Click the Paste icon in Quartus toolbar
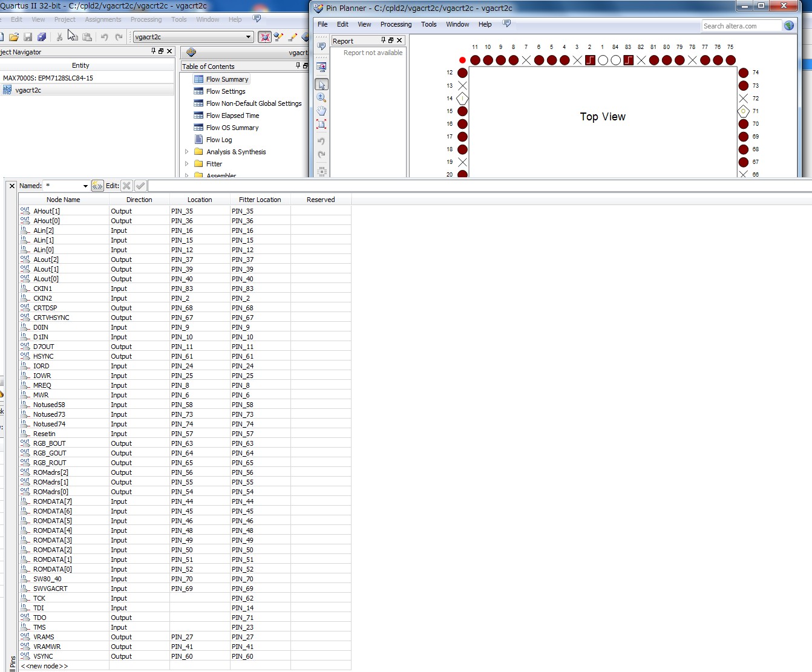812x672 pixels. pyautogui.click(x=87, y=37)
